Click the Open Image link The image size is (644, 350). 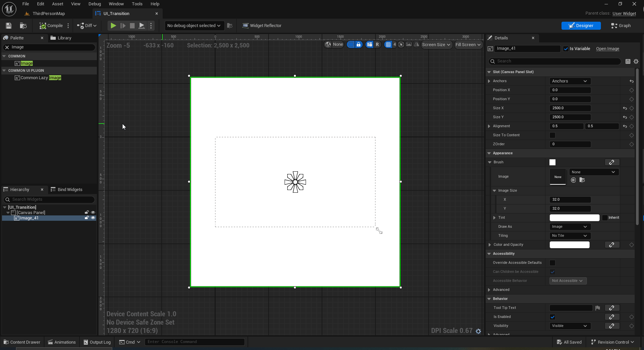pos(608,49)
